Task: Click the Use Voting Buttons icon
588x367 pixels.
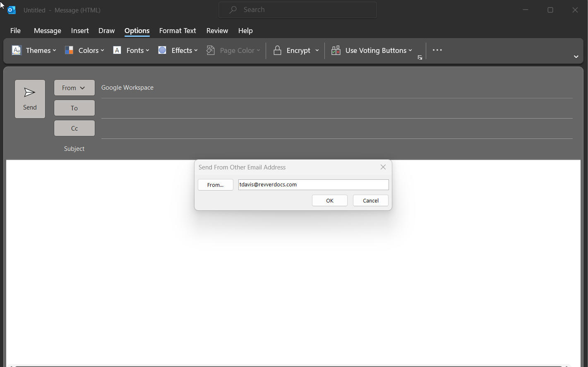Action: point(336,50)
